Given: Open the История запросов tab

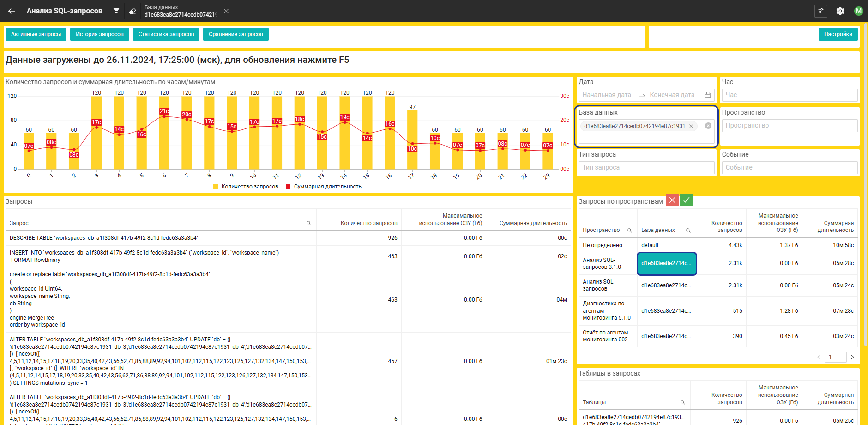Looking at the screenshot, I should point(100,34).
